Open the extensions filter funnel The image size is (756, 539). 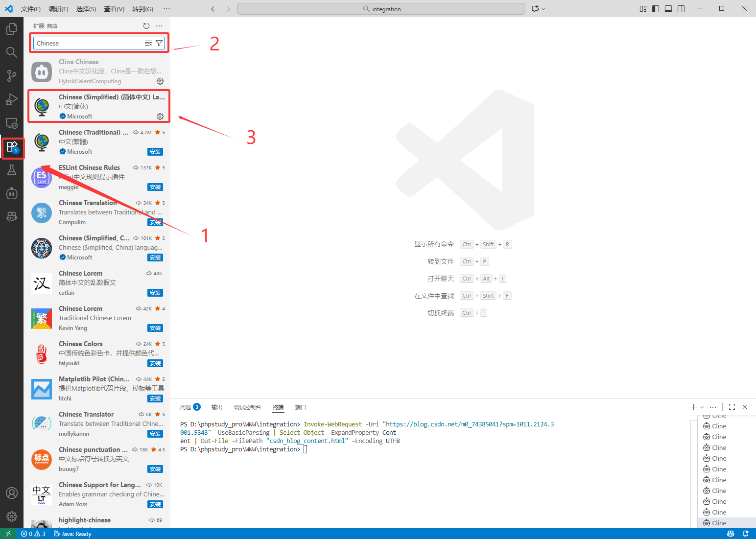tap(159, 43)
